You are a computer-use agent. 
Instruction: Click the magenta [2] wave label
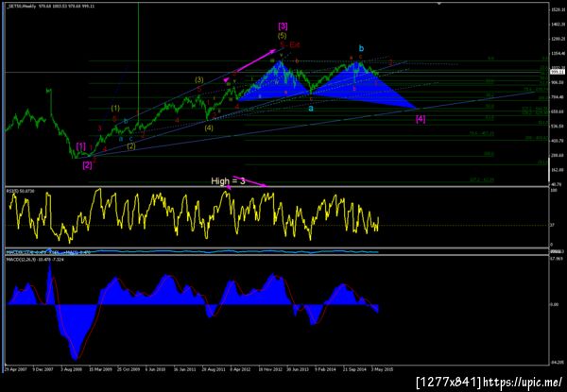tap(87, 165)
